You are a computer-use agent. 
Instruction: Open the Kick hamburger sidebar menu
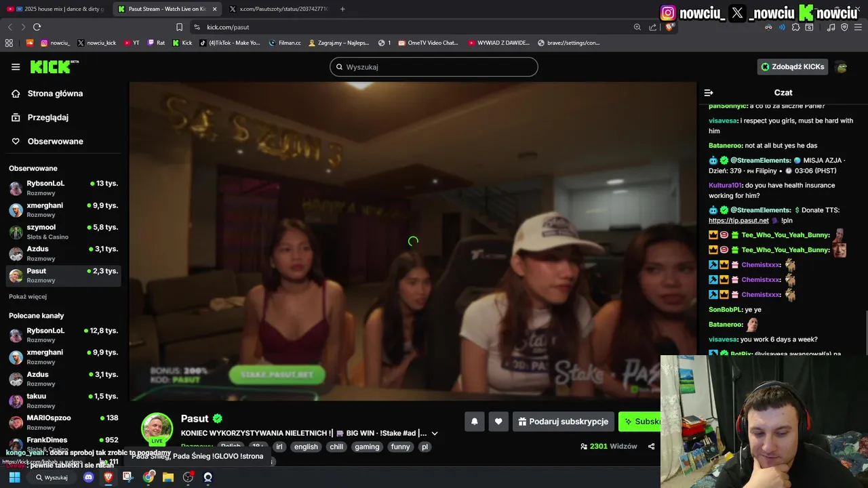pyautogui.click(x=16, y=66)
